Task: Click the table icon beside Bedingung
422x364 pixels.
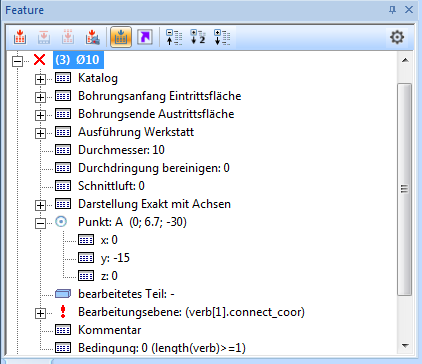Action: click(x=63, y=348)
